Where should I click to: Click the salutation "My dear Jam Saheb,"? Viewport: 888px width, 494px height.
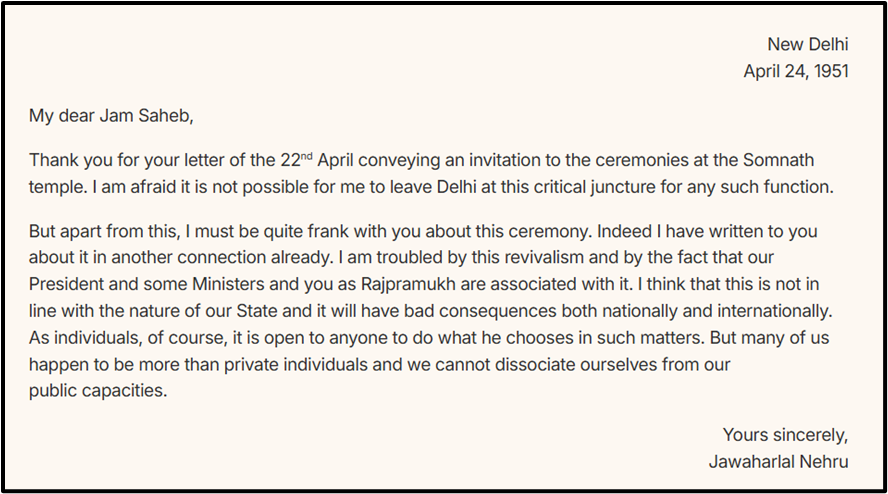tap(111, 115)
